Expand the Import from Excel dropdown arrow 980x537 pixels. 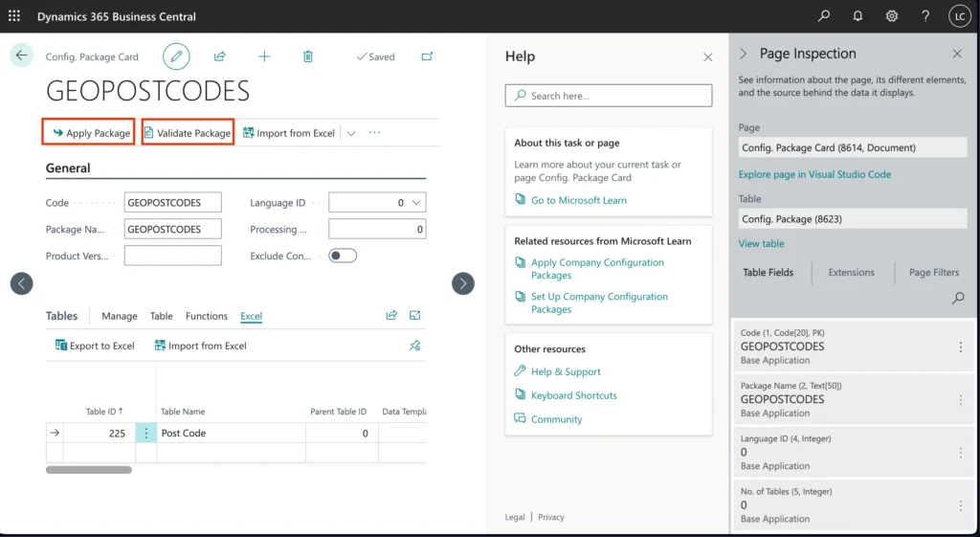click(x=351, y=133)
